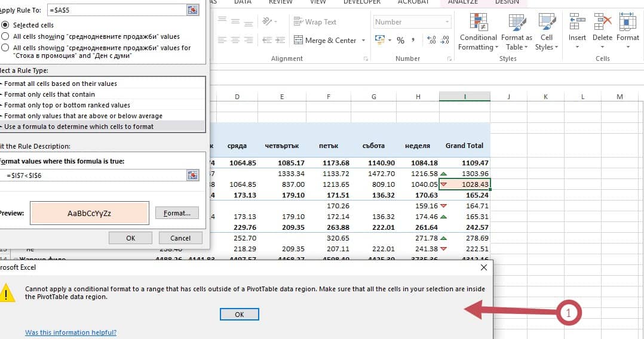
Task: Choose 'Format only values above or below average'
Action: pyautogui.click(x=102, y=116)
